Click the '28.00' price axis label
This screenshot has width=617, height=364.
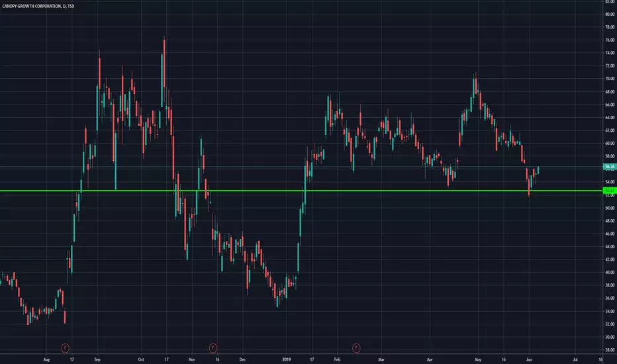(x=610, y=350)
